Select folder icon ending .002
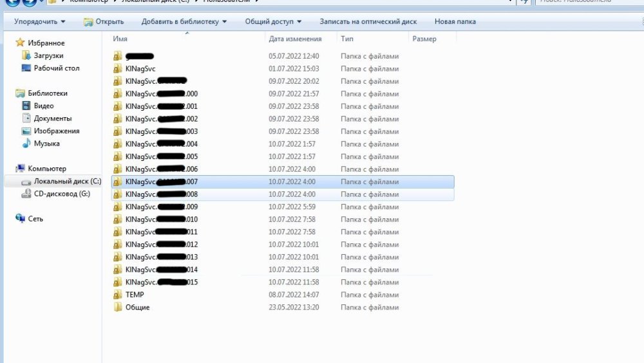644x363 pixels. click(118, 118)
